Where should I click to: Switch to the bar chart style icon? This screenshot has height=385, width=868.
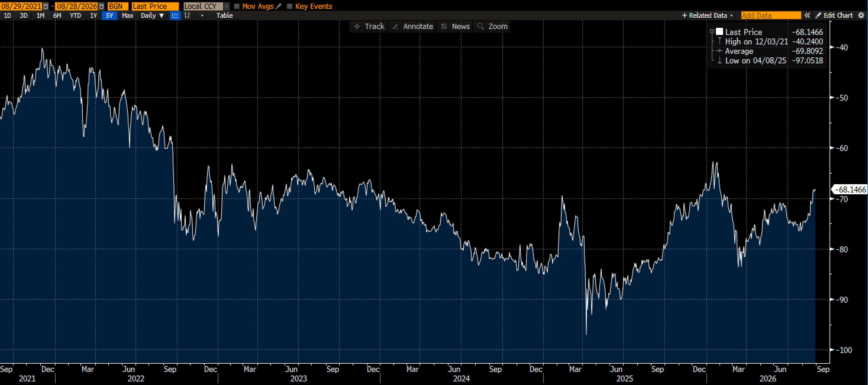click(x=187, y=15)
